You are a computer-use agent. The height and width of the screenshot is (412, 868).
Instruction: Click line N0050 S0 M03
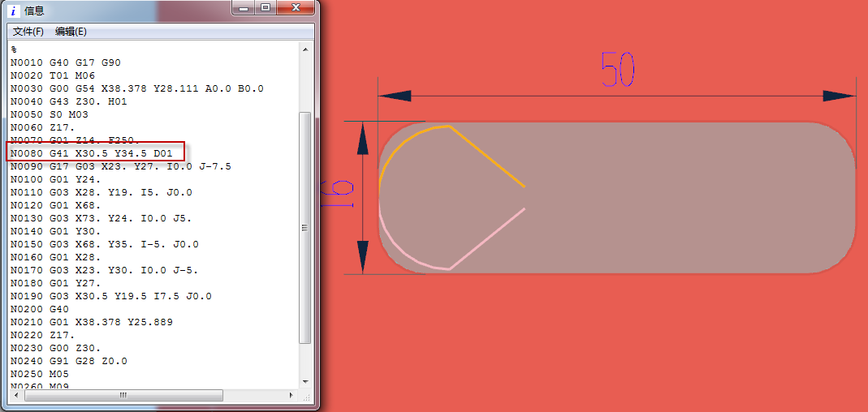50,114
